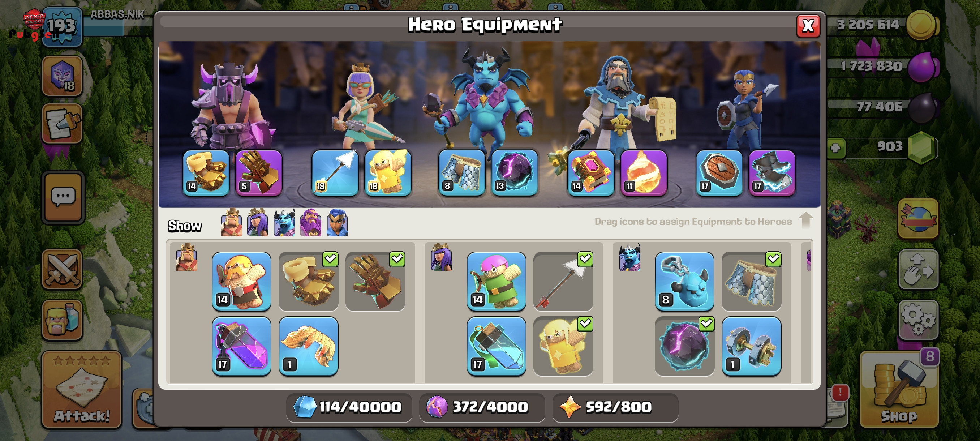The width and height of the screenshot is (980, 441).
Task: Click the Attack! button
Action: tap(81, 390)
